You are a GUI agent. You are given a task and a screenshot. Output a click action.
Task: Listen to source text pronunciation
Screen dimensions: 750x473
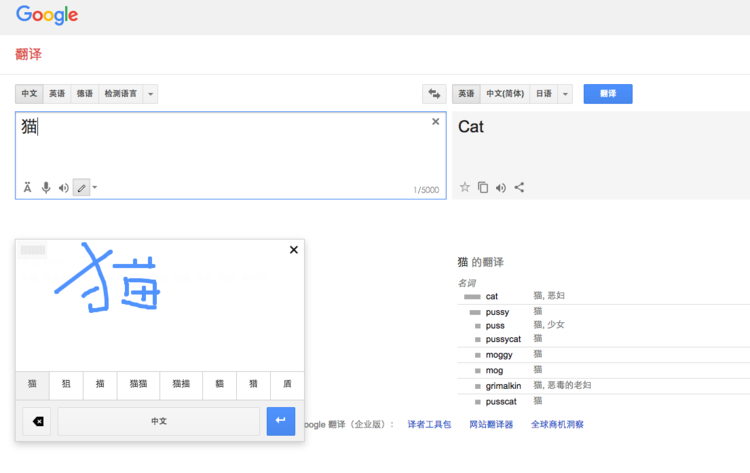point(63,188)
